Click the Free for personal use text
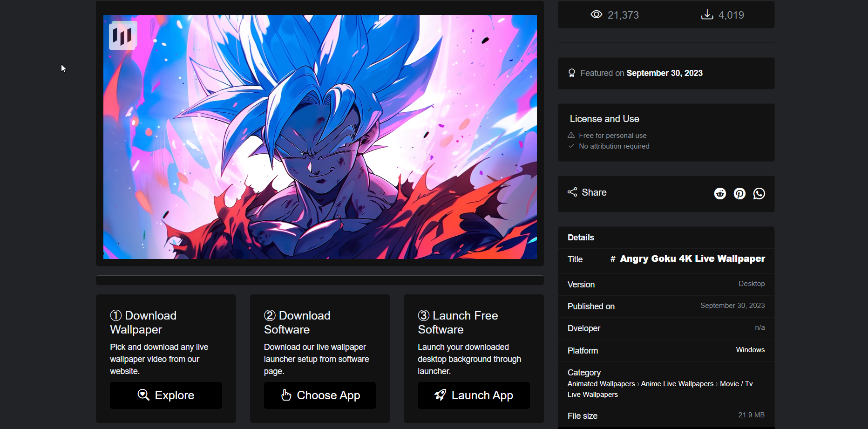Screen dimensions: 868x429 point(613,136)
